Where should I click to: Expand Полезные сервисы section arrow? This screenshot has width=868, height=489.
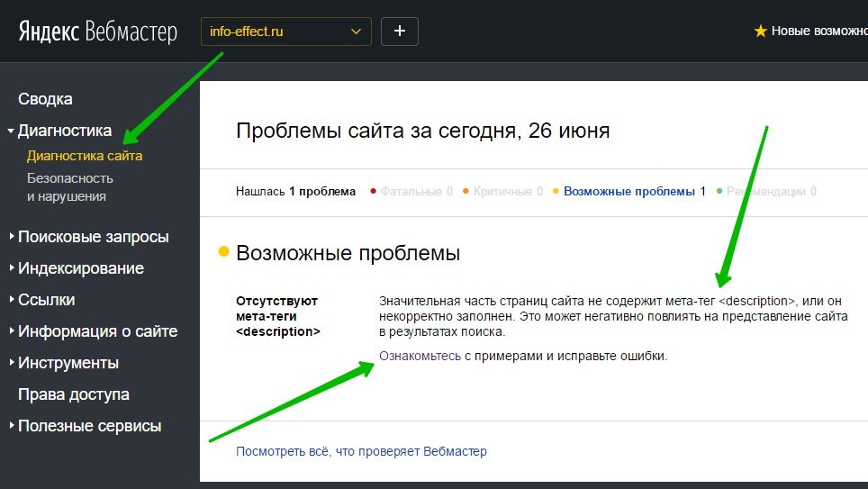click(x=12, y=426)
